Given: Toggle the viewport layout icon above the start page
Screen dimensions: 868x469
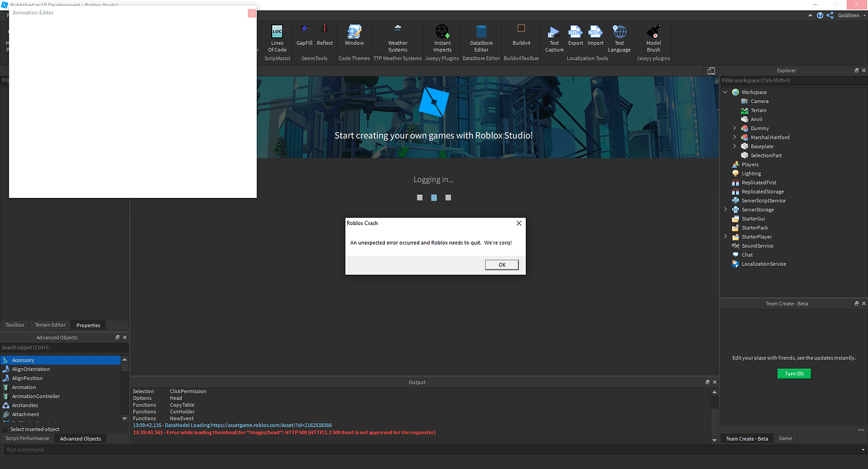Looking at the screenshot, I should (711, 71).
